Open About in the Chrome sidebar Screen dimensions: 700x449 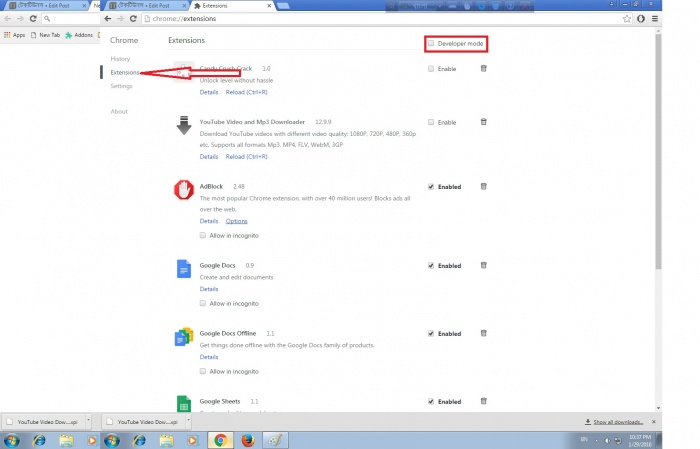coord(119,111)
